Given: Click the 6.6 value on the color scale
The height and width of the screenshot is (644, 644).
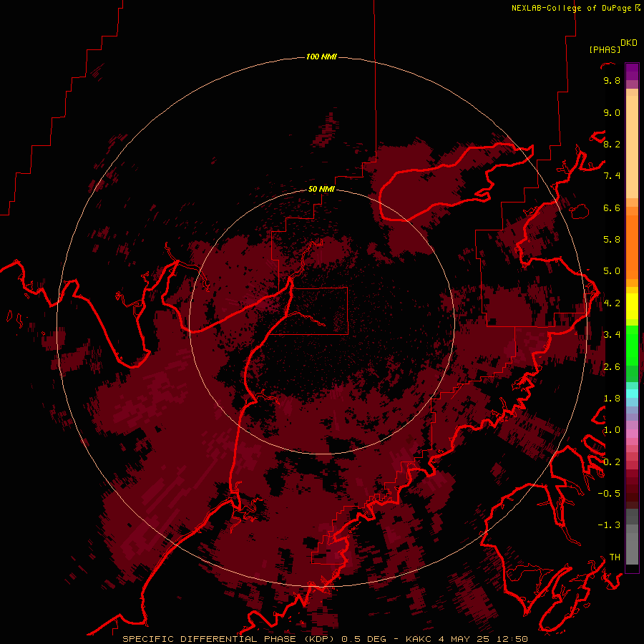Looking at the screenshot, I should click(612, 208).
